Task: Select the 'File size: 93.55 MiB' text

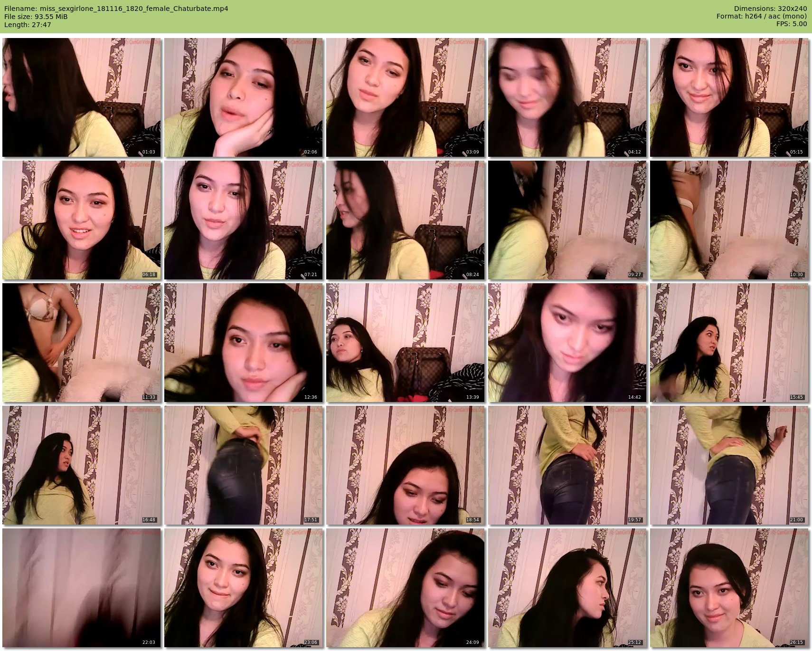Action: coord(36,17)
